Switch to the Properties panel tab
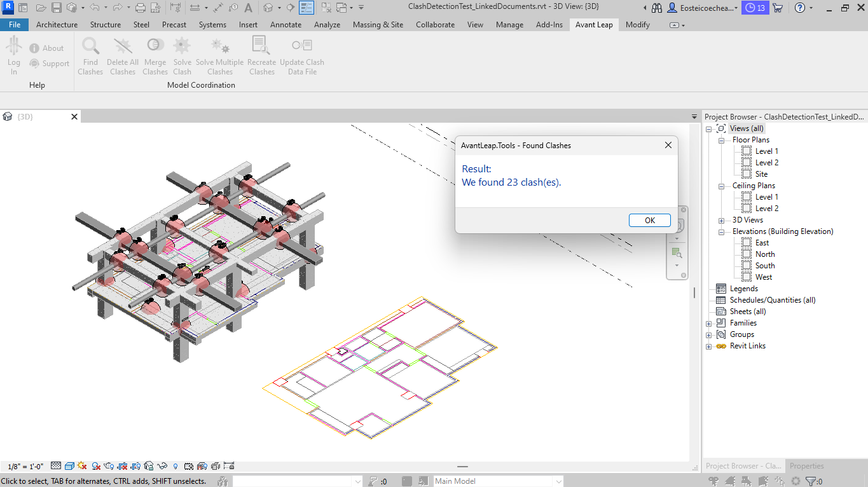This screenshot has height=487, width=868. [x=806, y=466]
